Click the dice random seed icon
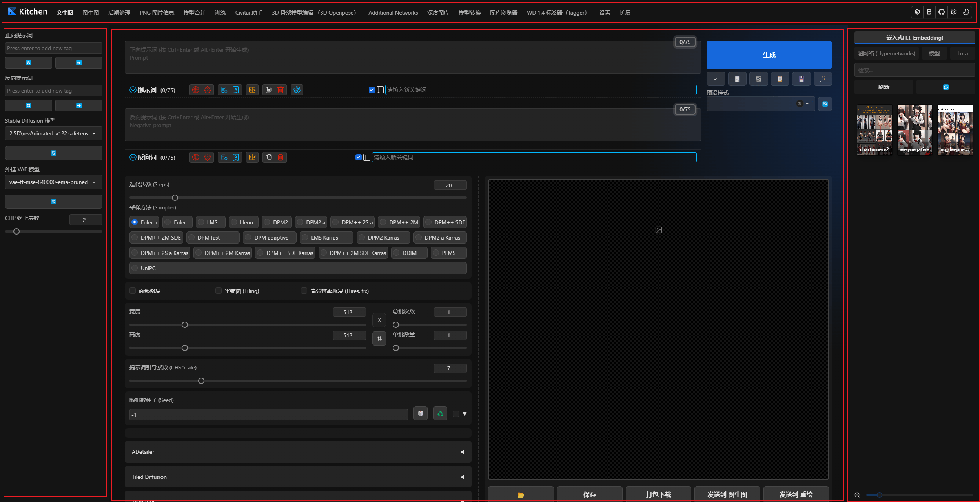The width and height of the screenshot is (980, 502). [421, 413]
